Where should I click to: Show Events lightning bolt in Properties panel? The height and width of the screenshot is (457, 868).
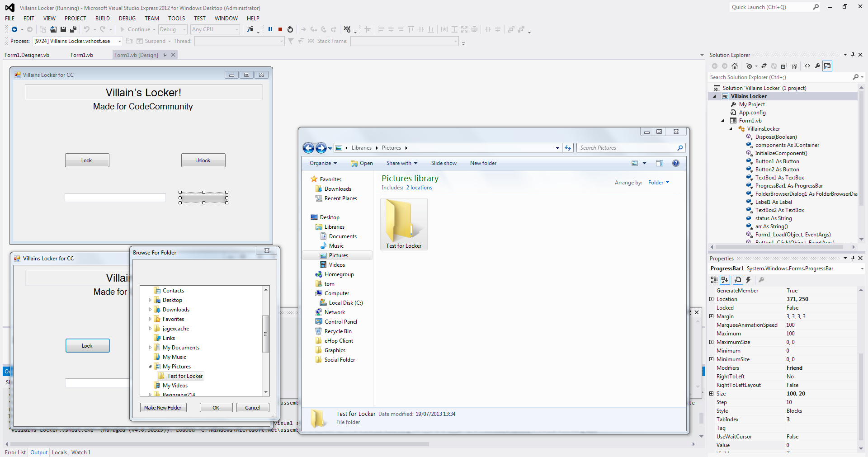pyautogui.click(x=749, y=280)
